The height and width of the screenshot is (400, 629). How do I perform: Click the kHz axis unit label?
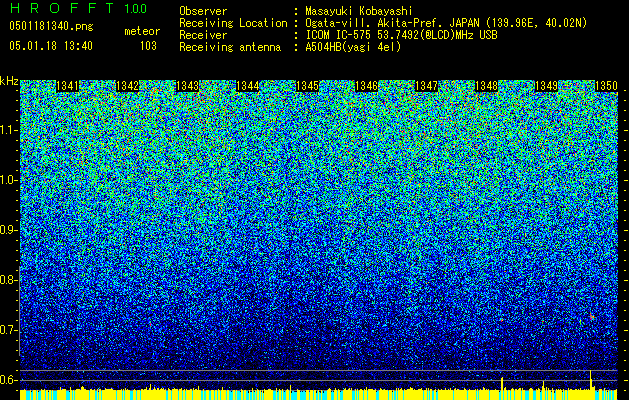click(9, 81)
